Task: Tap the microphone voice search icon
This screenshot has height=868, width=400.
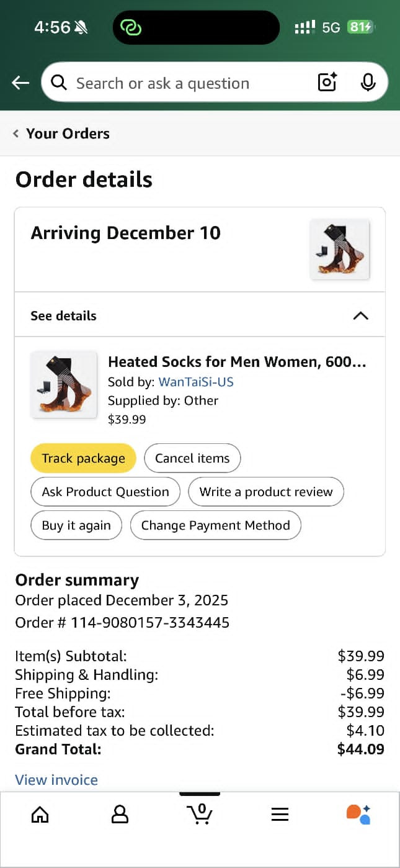Action: 368,82
